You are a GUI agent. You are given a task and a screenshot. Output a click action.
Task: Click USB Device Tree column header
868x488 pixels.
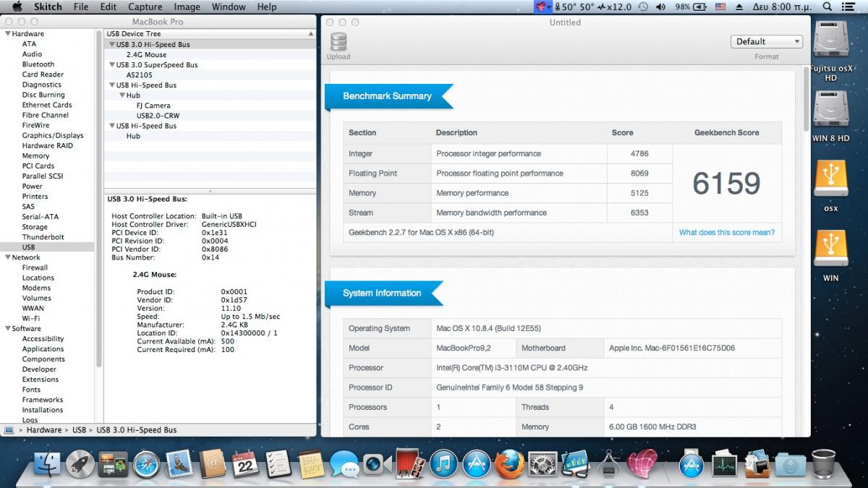(x=210, y=34)
